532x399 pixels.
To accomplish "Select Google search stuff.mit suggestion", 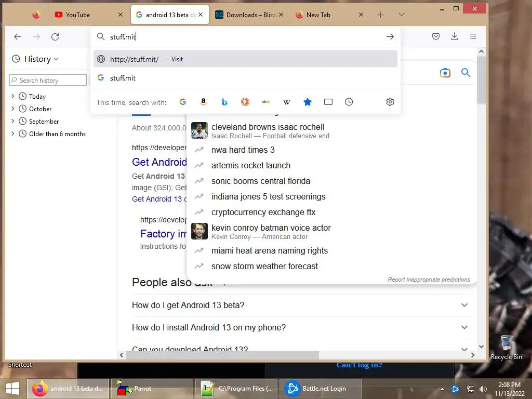I will pos(245,78).
